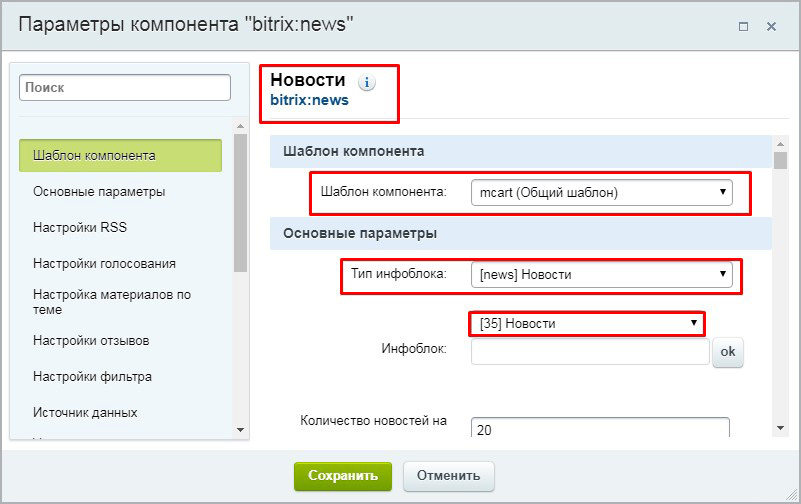
Task: Go to Настройки отзывов section
Action: 91,340
